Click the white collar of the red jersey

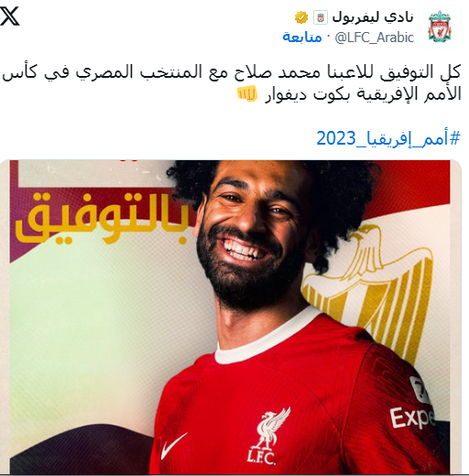tap(263, 339)
